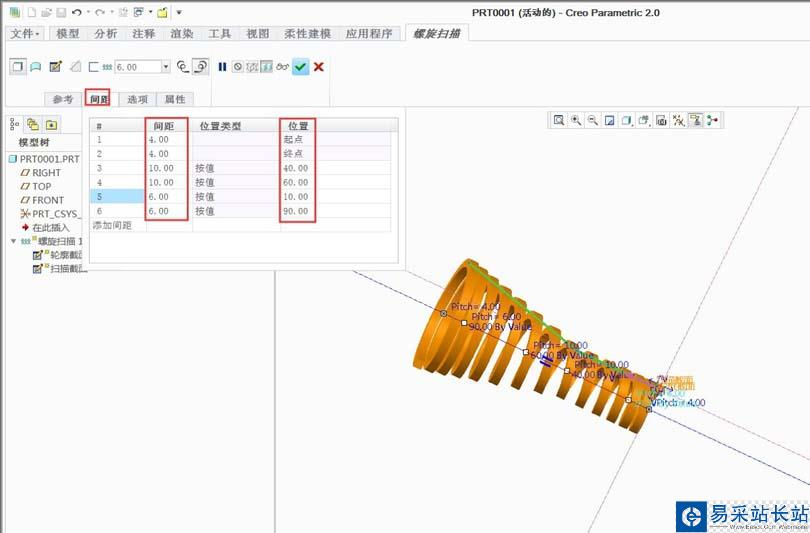Click the Zoom out icon in graphics toolbar
The width and height of the screenshot is (810, 533).
pos(593,120)
